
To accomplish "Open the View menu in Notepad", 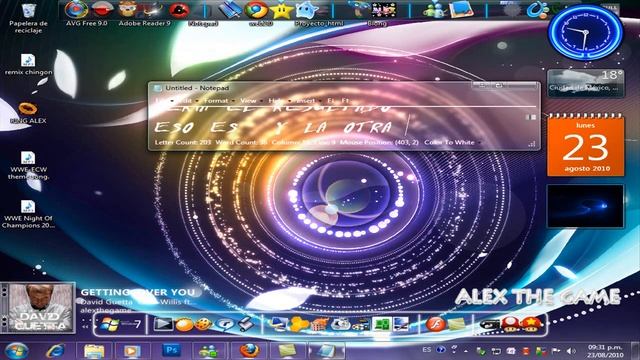I will [x=248, y=100].
